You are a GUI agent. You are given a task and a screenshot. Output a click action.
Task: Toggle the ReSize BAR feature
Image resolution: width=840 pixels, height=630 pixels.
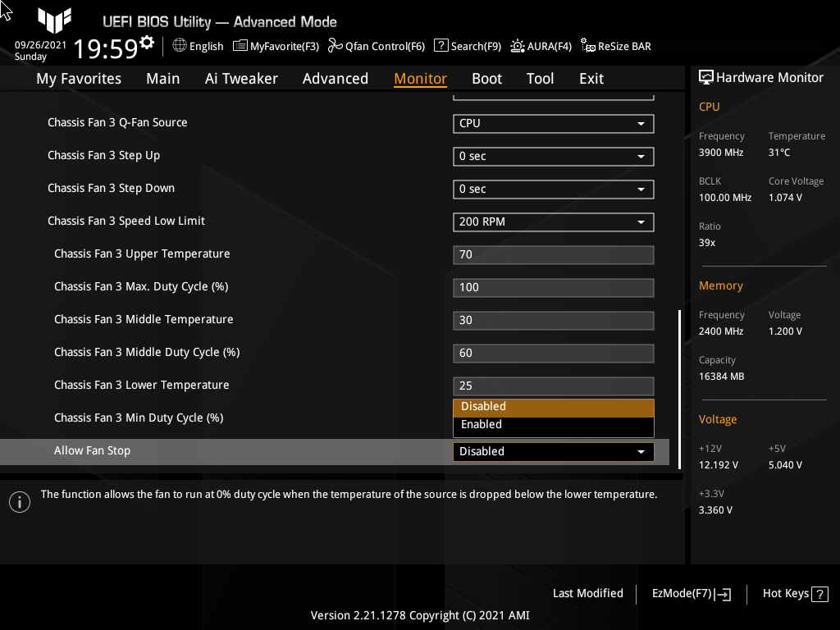(616, 46)
